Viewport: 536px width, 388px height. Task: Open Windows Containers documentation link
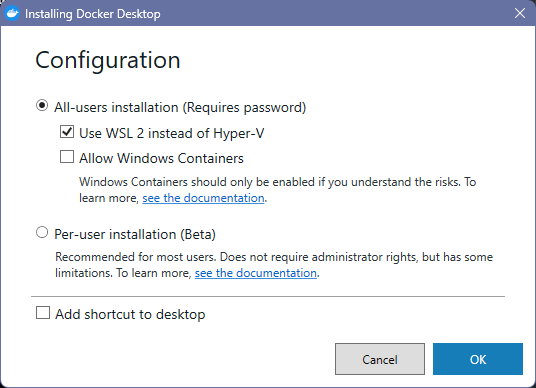pos(203,198)
